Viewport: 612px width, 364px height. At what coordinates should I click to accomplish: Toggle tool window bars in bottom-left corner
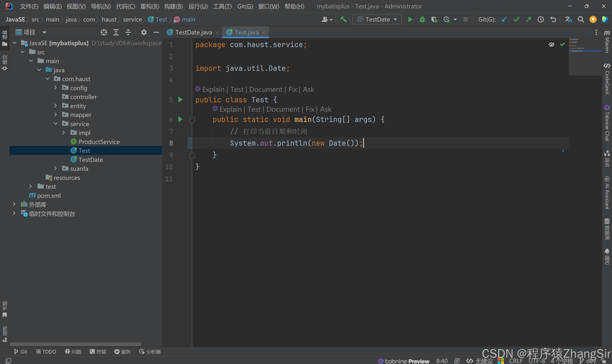click(x=8, y=361)
